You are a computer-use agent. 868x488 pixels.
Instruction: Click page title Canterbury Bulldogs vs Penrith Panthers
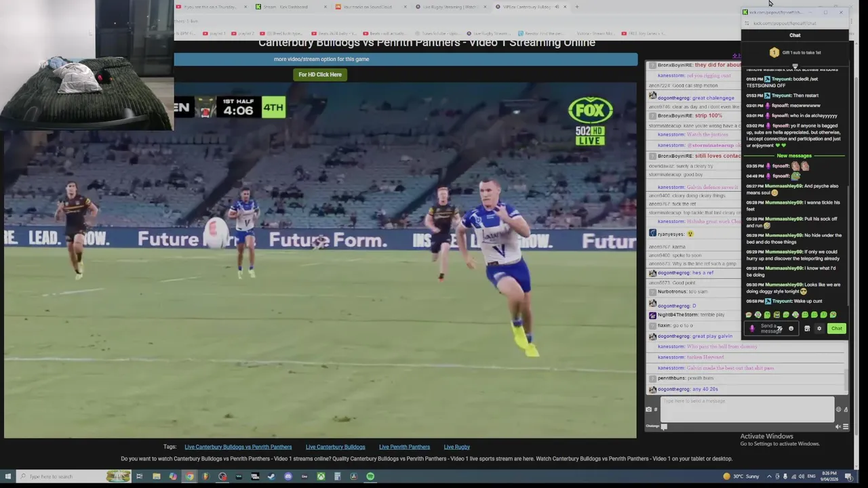(x=427, y=43)
